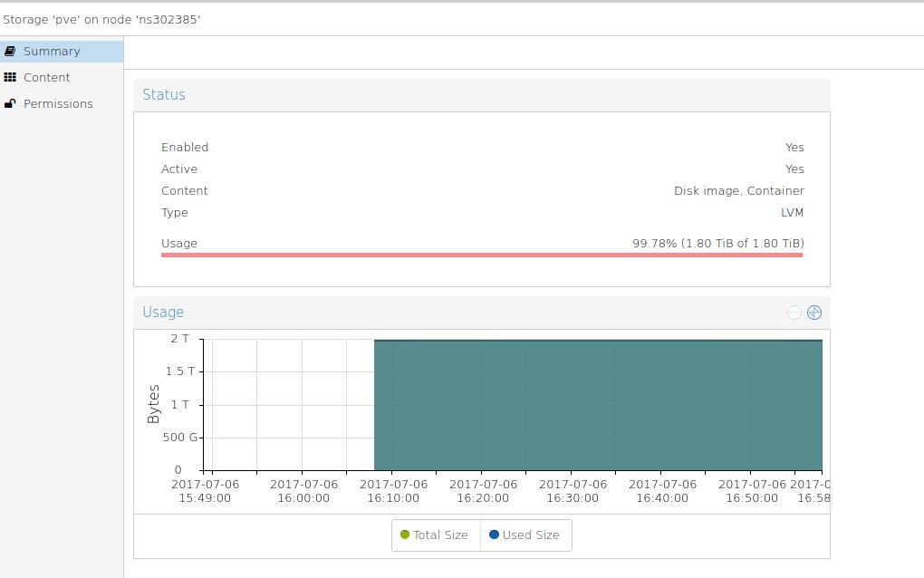Click the Content label in Status panel
This screenshot has height=578, width=924.
(x=185, y=191)
